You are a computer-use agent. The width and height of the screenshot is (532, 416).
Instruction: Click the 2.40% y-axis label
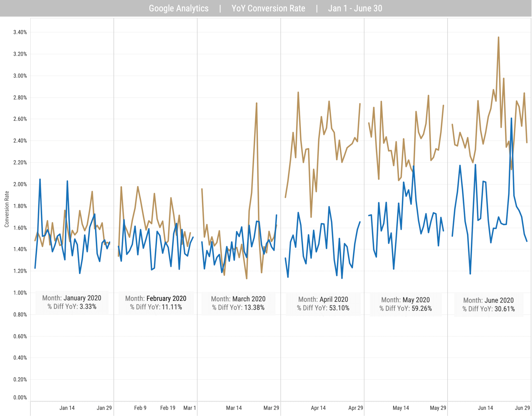point(20,141)
